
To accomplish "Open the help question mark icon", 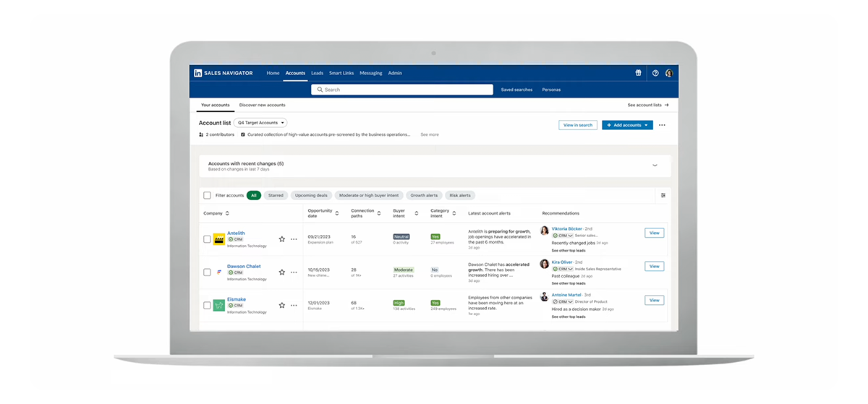I will coord(655,73).
